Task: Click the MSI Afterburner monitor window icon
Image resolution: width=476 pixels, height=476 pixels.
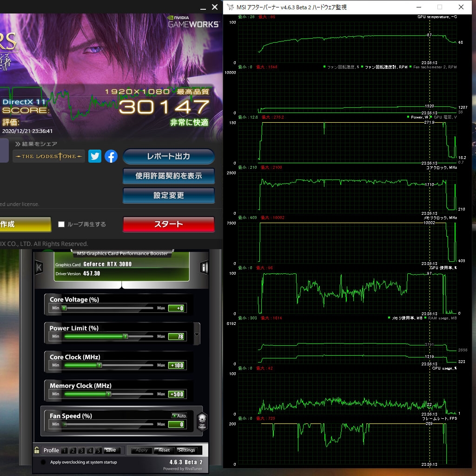Action: pyautogui.click(x=231, y=7)
